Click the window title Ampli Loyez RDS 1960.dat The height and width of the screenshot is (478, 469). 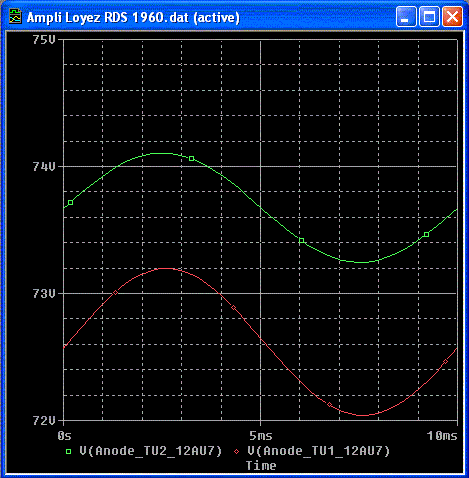tap(133, 17)
